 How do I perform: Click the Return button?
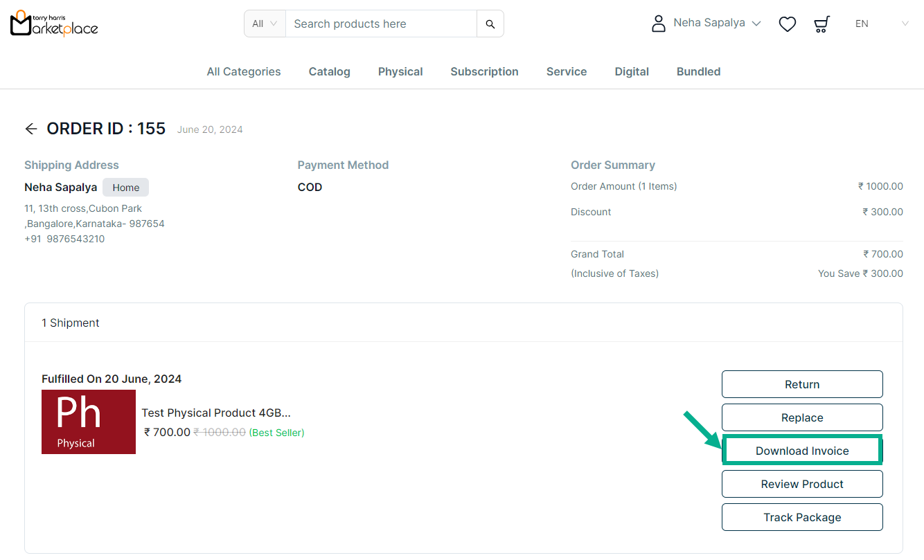[x=802, y=384]
